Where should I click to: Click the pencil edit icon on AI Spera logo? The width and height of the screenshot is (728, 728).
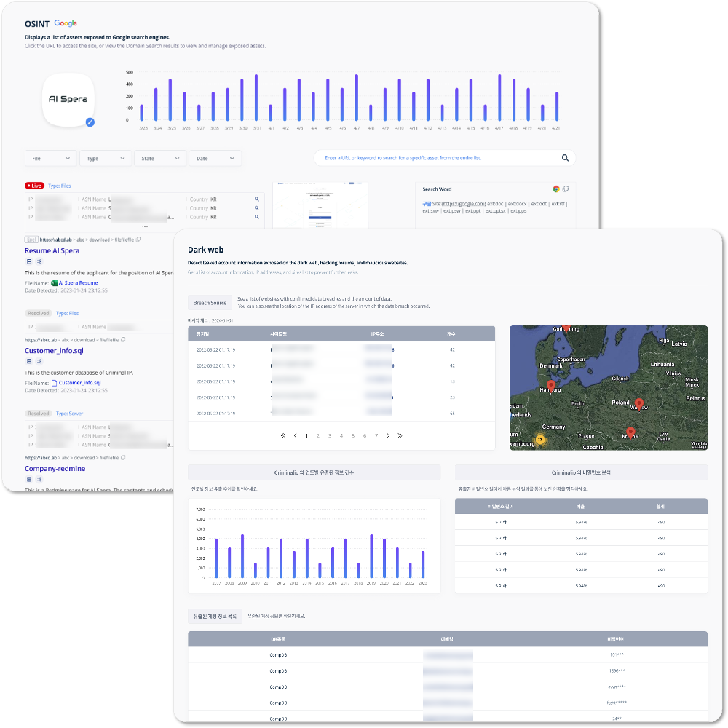[90, 122]
